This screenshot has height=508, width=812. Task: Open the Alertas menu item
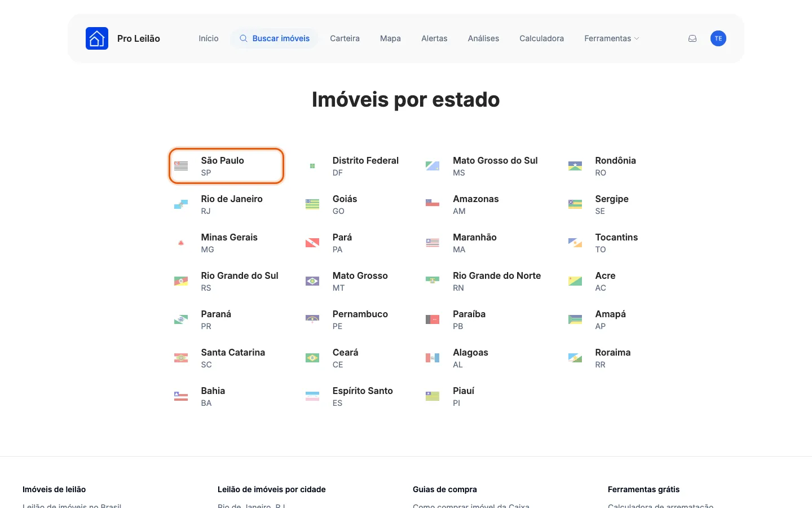pyautogui.click(x=434, y=38)
